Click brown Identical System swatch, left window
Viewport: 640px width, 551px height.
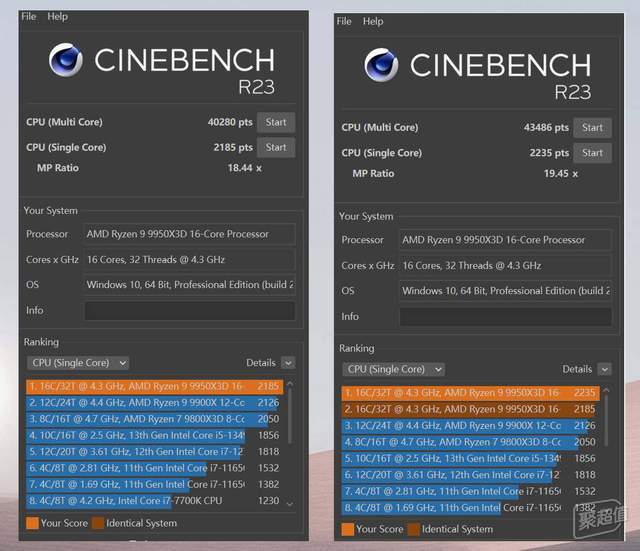click(x=98, y=523)
